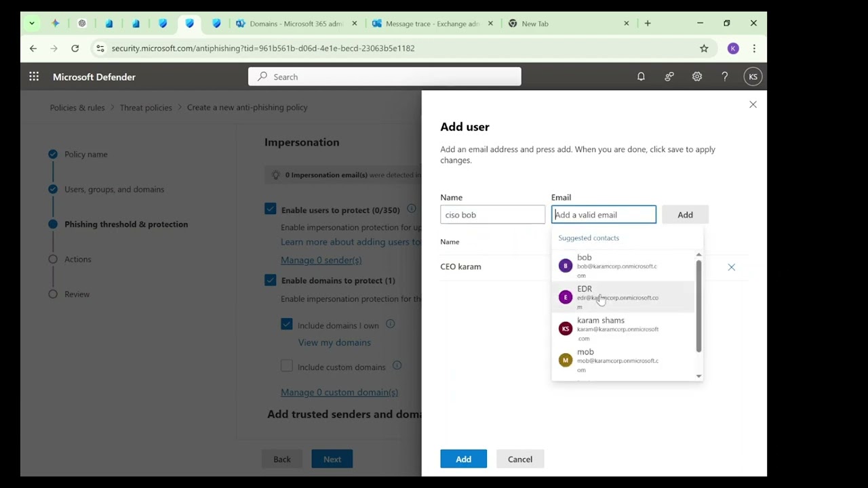Uncheck Include domains I own
Screen dimensions: 868x488
point(287,325)
